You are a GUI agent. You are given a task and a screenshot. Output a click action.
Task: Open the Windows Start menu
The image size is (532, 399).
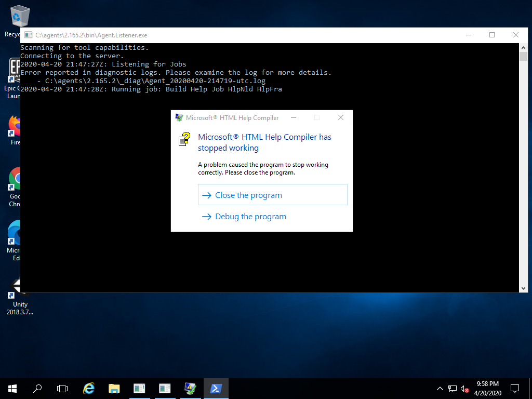tap(12, 388)
